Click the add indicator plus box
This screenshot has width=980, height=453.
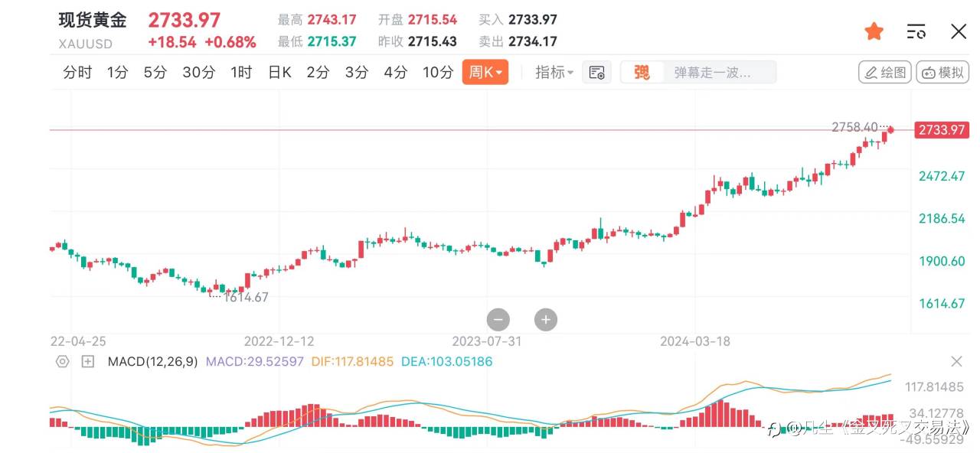[x=88, y=361]
